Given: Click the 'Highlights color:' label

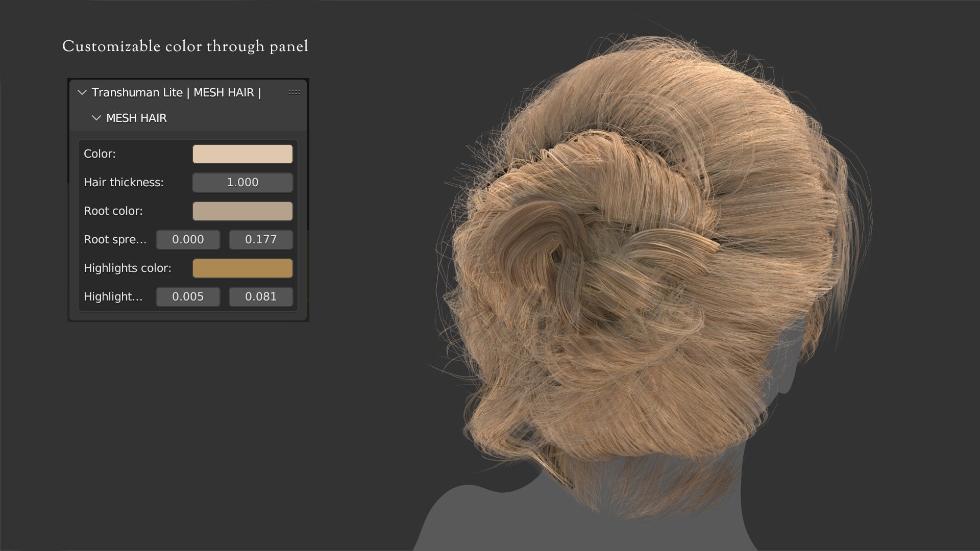Looking at the screenshot, I should click(127, 268).
